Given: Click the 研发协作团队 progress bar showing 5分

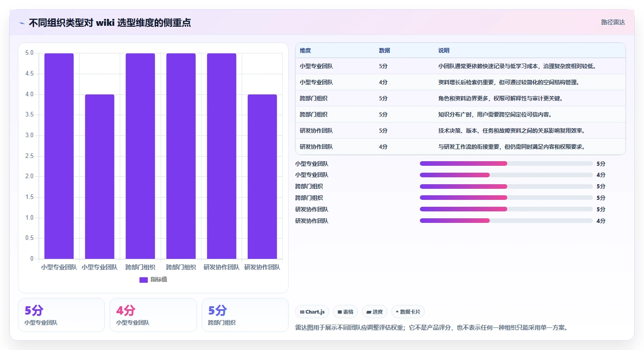Looking at the screenshot, I should 506,209.
